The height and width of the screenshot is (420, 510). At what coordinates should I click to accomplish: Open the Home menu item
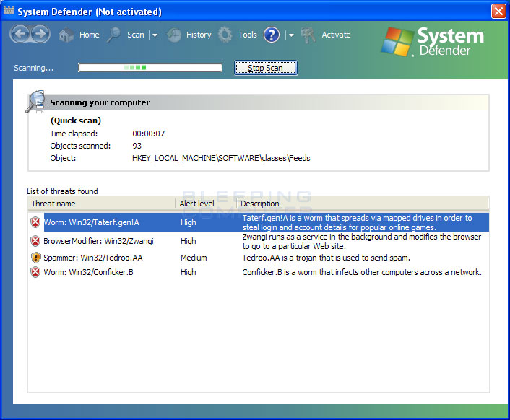point(89,35)
